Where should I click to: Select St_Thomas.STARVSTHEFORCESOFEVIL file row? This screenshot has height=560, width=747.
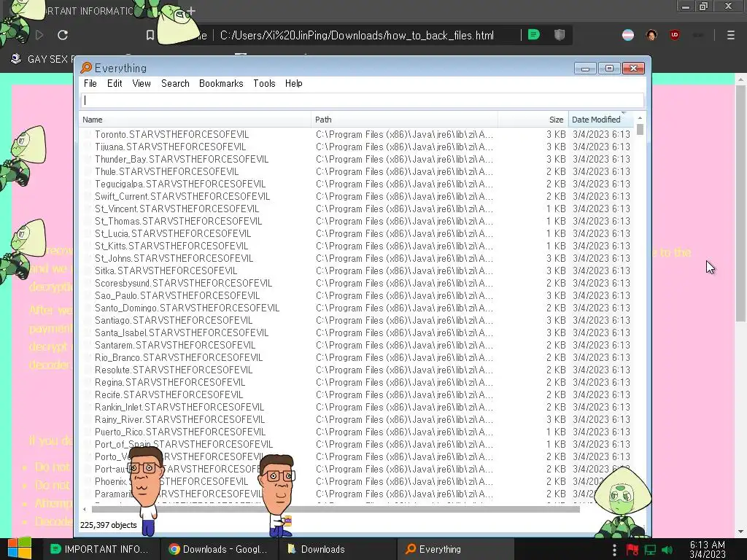[357, 221]
